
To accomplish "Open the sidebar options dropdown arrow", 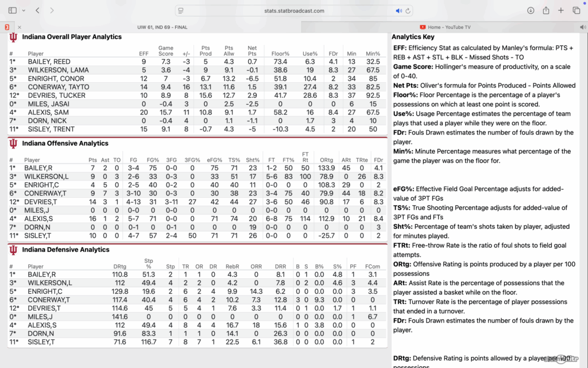I will coord(23,10).
